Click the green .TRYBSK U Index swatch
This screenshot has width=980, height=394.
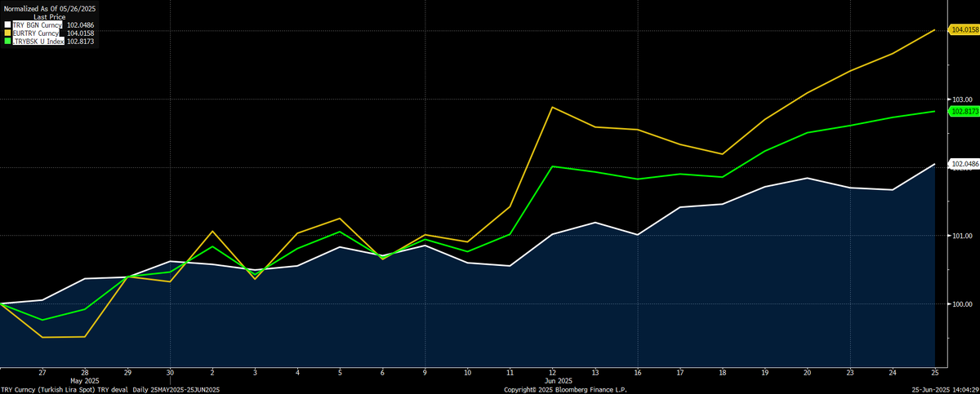[x=7, y=41]
